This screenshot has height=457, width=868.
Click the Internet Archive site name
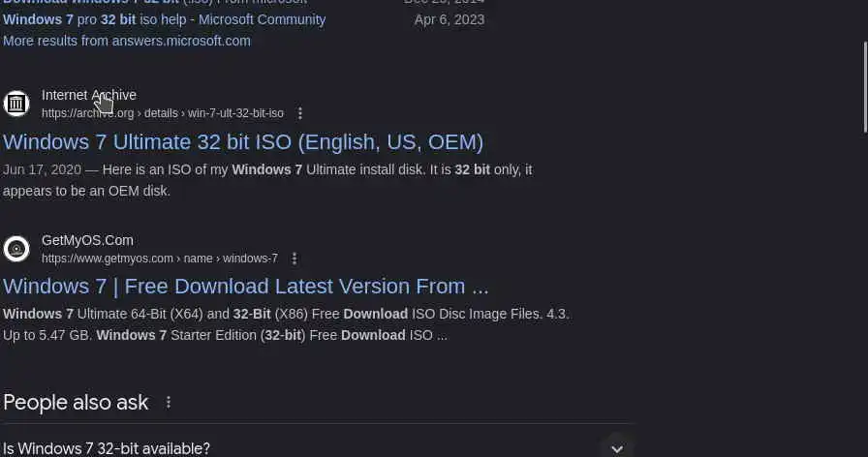[89, 95]
